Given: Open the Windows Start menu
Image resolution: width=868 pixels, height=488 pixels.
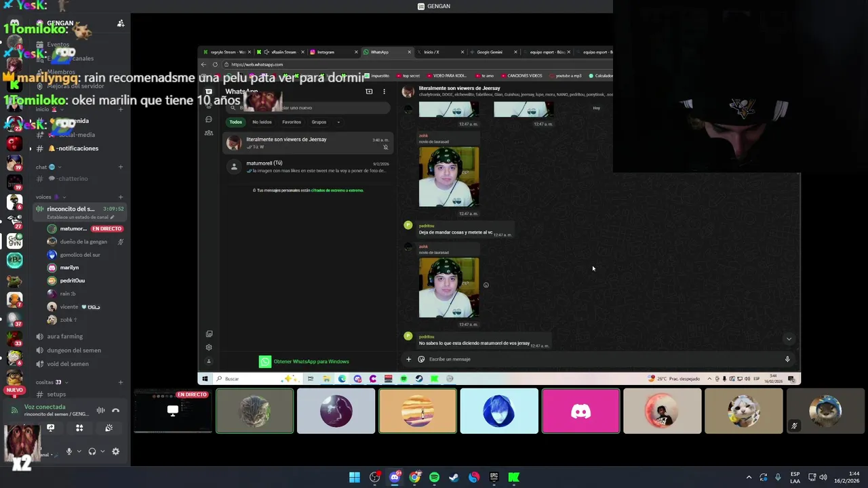Looking at the screenshot, I should point(355,477).
